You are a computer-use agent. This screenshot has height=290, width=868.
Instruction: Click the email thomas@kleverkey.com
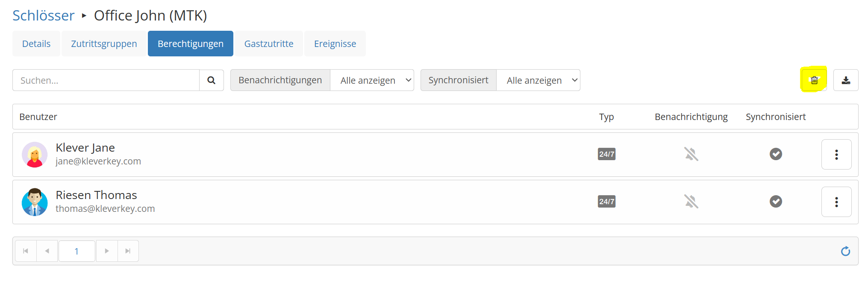pos(105,208)
